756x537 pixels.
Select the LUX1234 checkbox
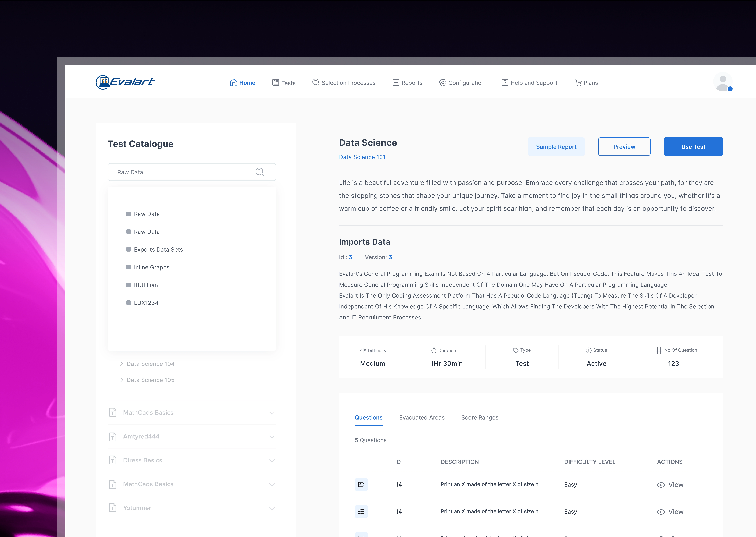[x=129, y=303]
